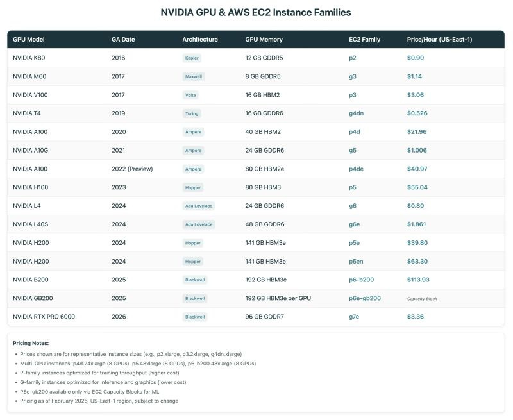The height and width of the screenshot is (420, 513).
Task: Click the $3.06 price for p3
Action: pyautogui.click(x=416, y=95)
